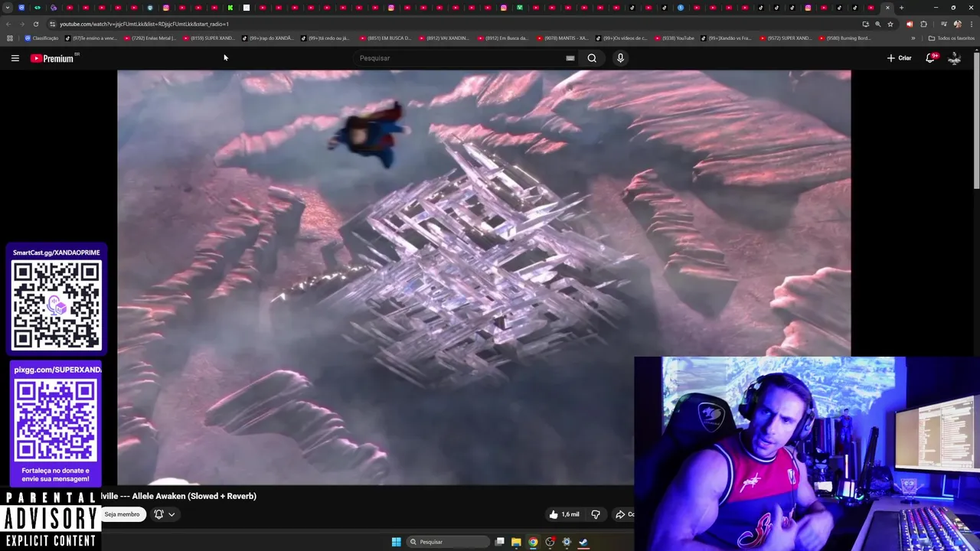Expand hidden bookmarks with double chevron
This screenshot has width=980, height=551.
913,38
